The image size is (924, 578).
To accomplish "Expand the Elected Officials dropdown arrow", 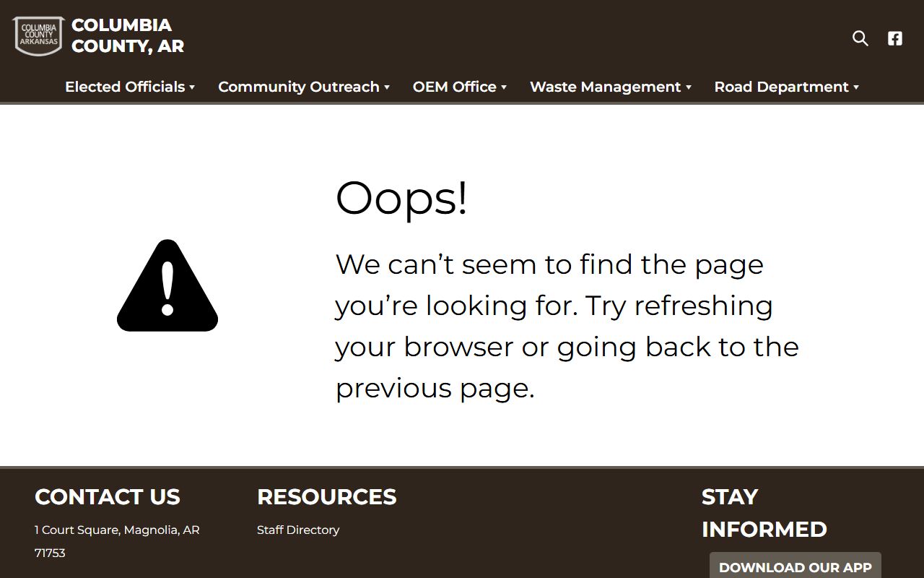I will pyautogui.click(x=192, y=87).
